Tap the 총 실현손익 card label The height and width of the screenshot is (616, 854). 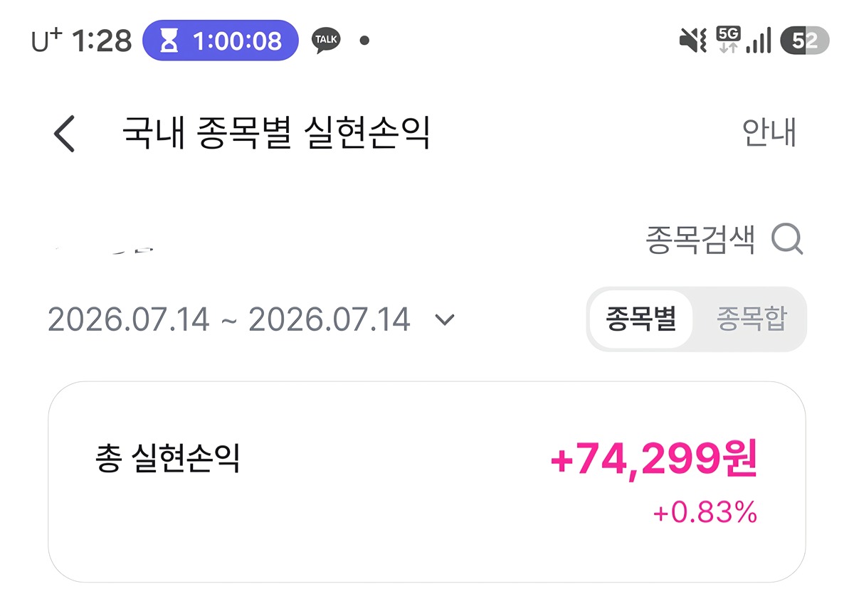coord(167,459)
